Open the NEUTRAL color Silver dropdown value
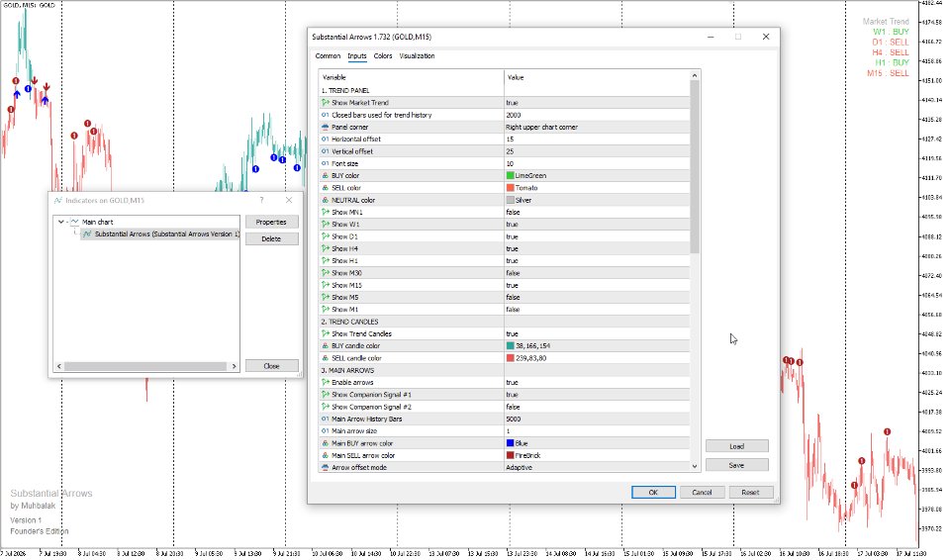This screenshot has height=560, width=950. [x=597, y=200]
